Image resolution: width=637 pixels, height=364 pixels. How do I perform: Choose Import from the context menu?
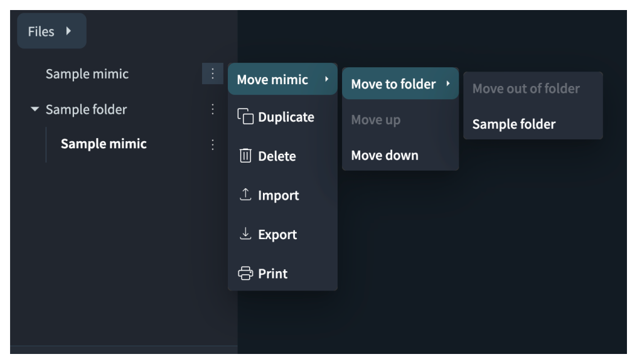[x=283, y=195]
